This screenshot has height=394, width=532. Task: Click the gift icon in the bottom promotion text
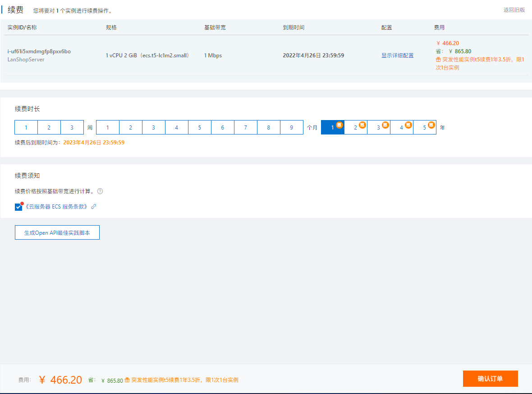pyautogui.click(x=127, y=380)
